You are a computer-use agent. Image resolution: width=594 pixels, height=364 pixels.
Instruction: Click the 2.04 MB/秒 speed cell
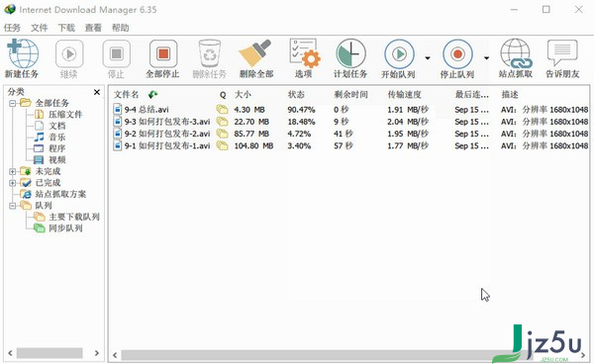(x=408, y=122)
